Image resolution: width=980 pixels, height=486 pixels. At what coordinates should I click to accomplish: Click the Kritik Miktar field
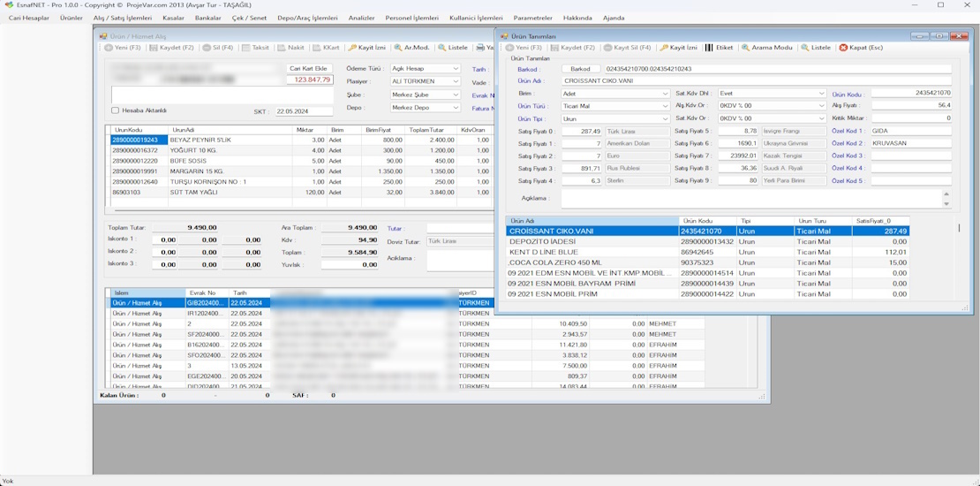point(911,118)
